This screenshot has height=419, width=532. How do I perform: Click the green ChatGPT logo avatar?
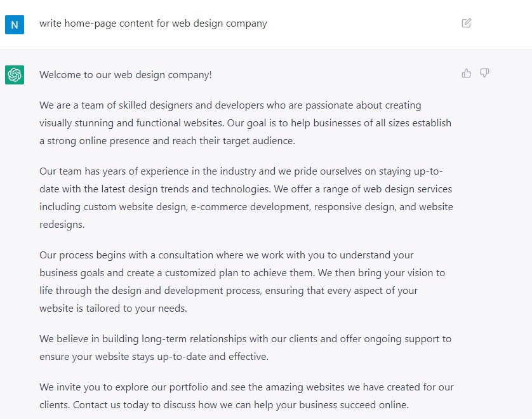pos(15,75)
